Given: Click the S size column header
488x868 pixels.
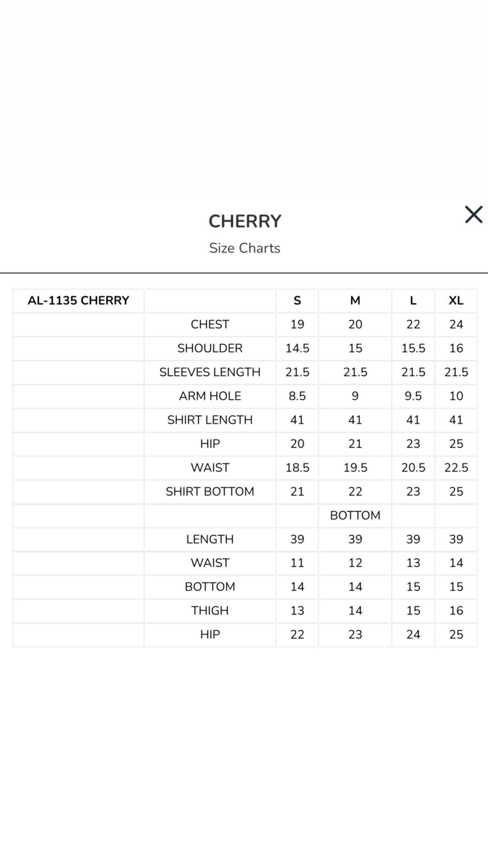Looking at the screenshot, I should click(298, 301).
